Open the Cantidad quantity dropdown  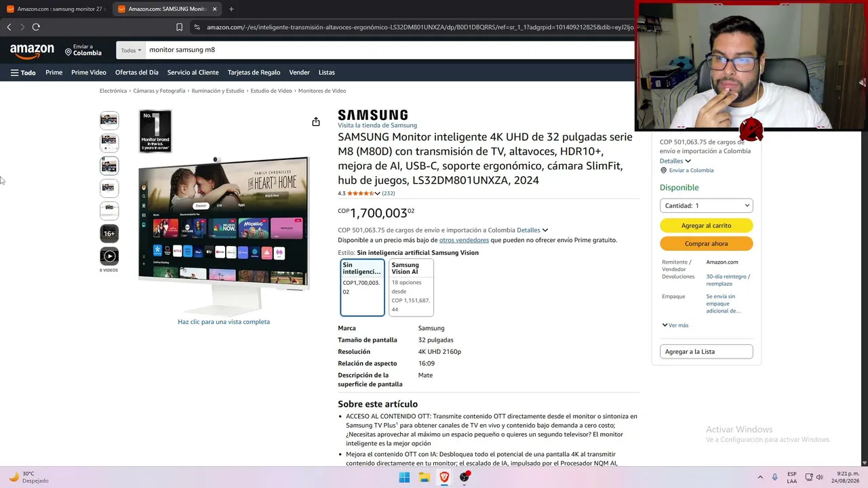coord(707,205)
